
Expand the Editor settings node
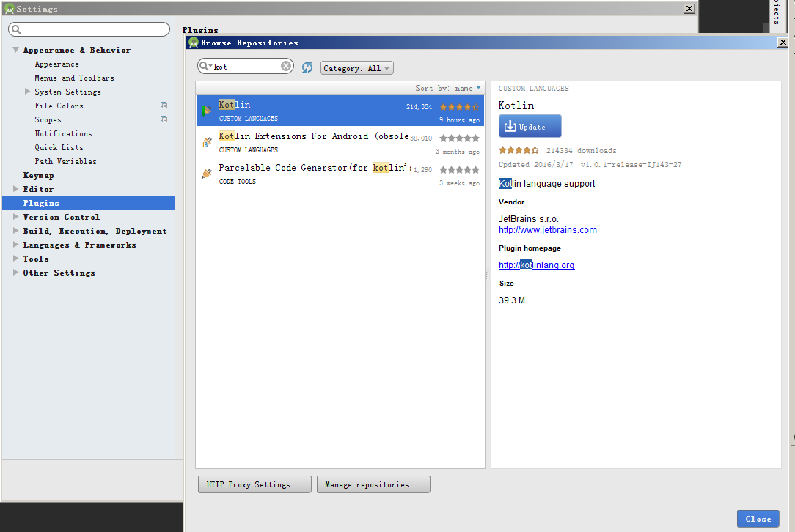(15, 188)
